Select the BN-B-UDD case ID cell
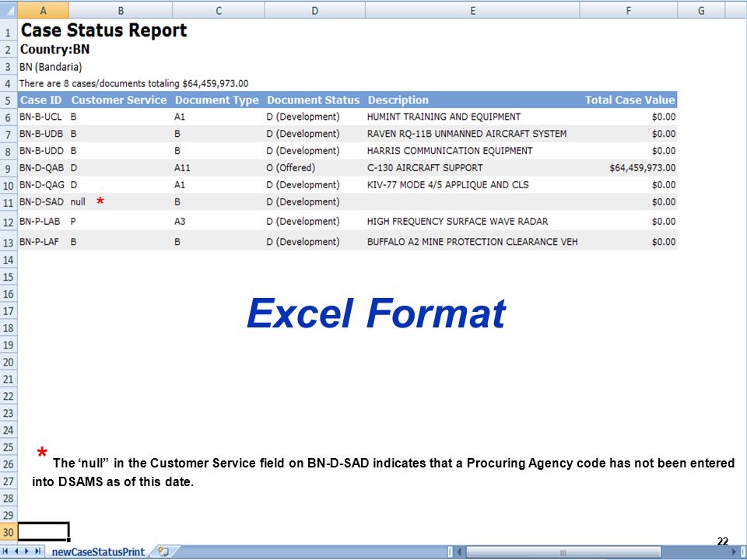 [x=43, y=151]
